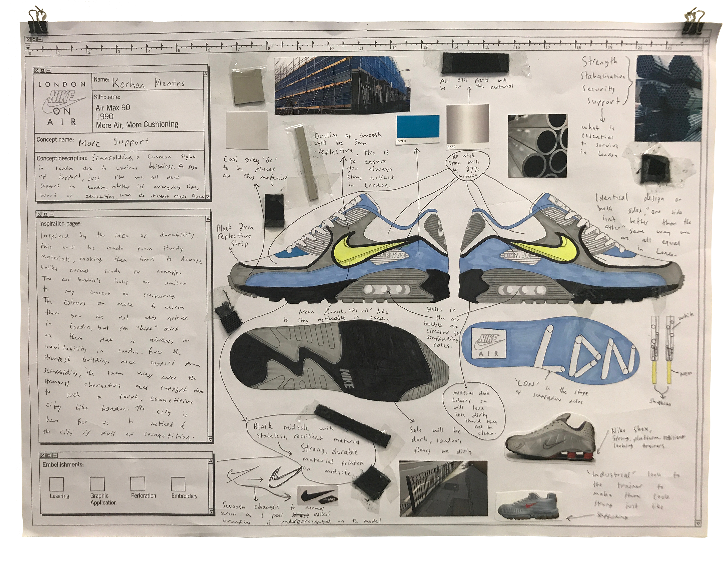
Task: Click ruler mark 16
Action: [x=517, y=47]
